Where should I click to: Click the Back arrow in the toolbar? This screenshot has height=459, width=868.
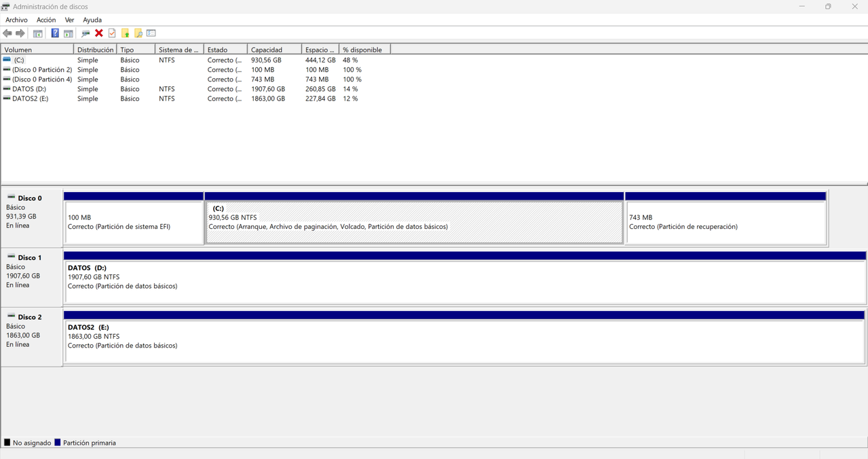click(7, 33)
